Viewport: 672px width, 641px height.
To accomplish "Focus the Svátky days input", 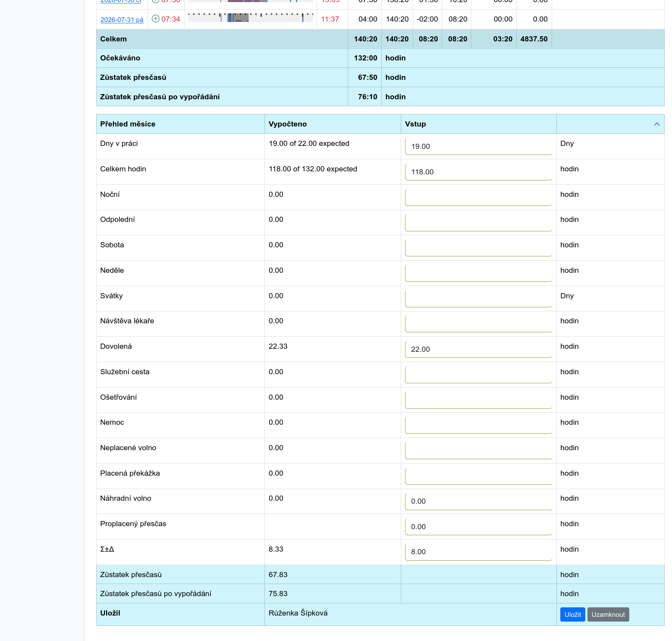I will (478, 299).
